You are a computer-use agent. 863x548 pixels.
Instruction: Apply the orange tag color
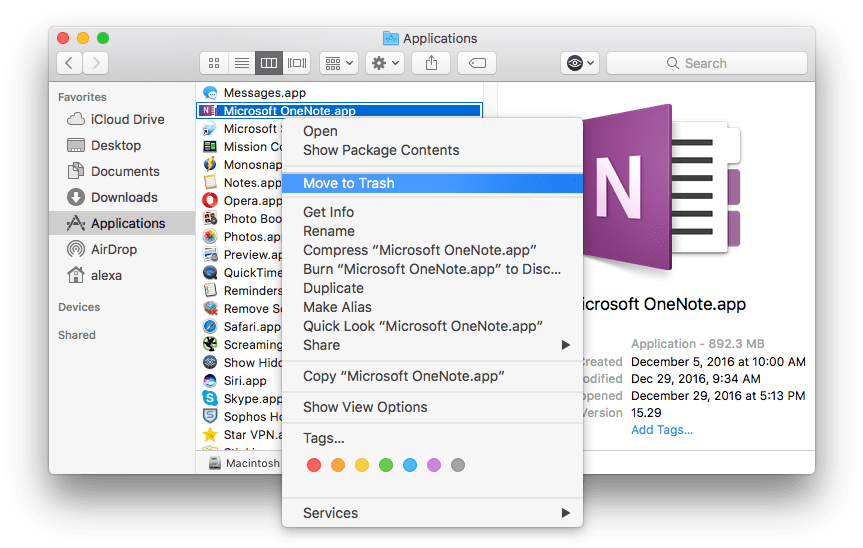[338, 465]
